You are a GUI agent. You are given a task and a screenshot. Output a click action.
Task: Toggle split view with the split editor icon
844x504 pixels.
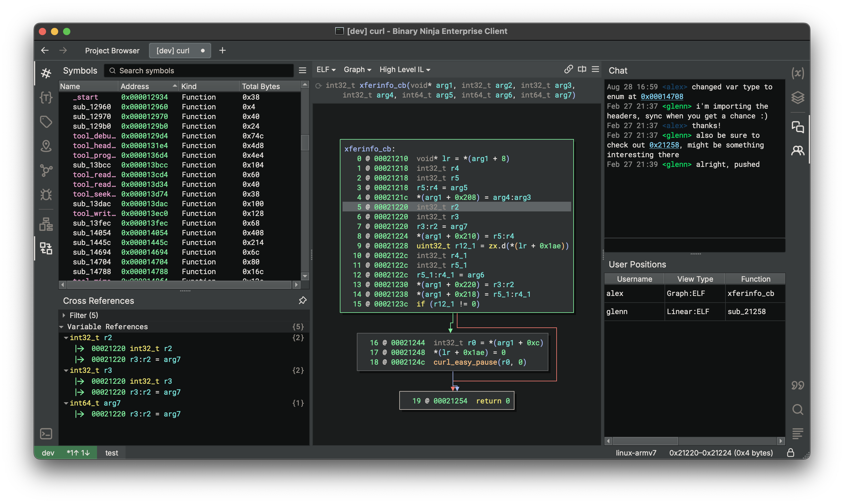582,69
